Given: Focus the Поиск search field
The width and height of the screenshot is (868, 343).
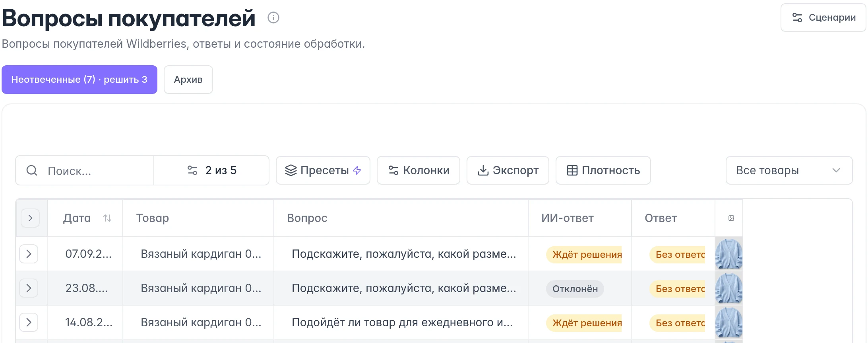Looking at the screenshot, I should click(85, 170).
